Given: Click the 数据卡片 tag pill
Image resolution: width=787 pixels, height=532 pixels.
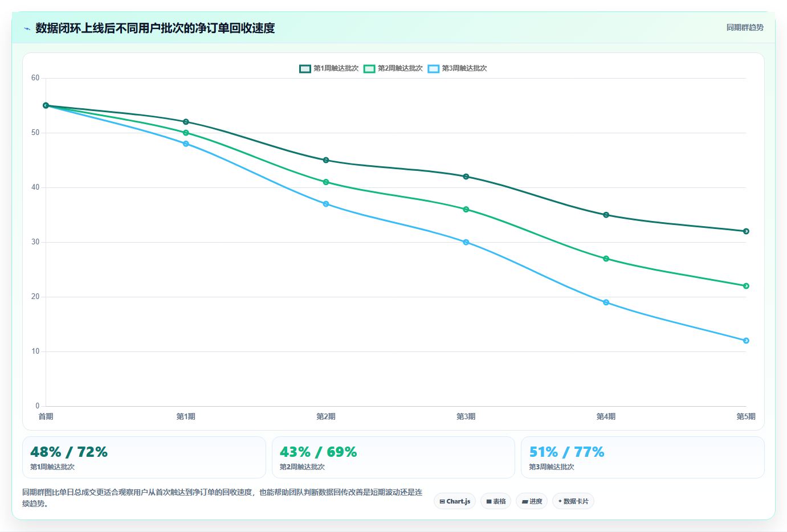Looking at the screenshot, I should click(x=573, y=501).
